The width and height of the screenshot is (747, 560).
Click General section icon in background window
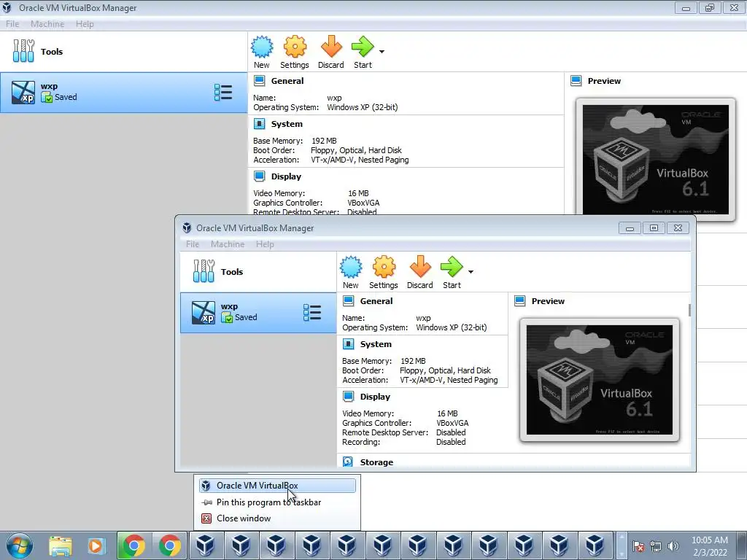(259, 80)
